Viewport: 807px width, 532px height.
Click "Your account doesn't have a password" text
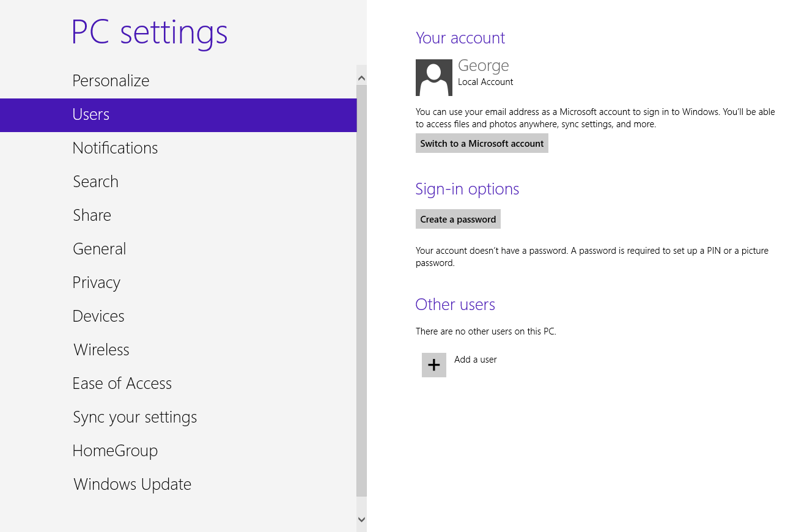pos(592,257)
